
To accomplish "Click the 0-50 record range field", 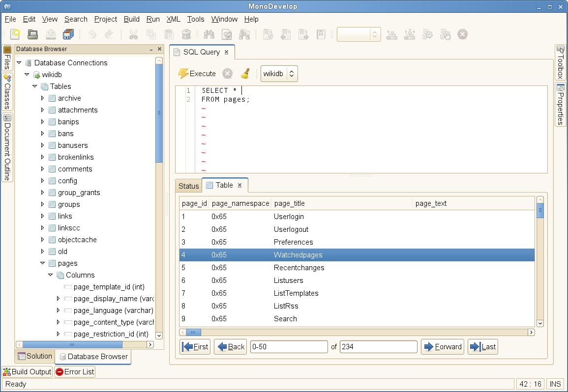I will tap(289, 347).
